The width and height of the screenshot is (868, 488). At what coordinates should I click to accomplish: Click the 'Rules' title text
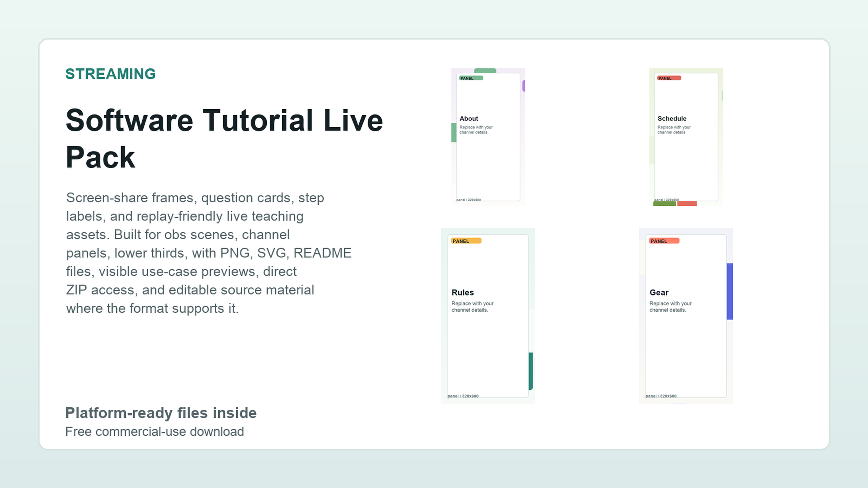click(x=463, y=292)
